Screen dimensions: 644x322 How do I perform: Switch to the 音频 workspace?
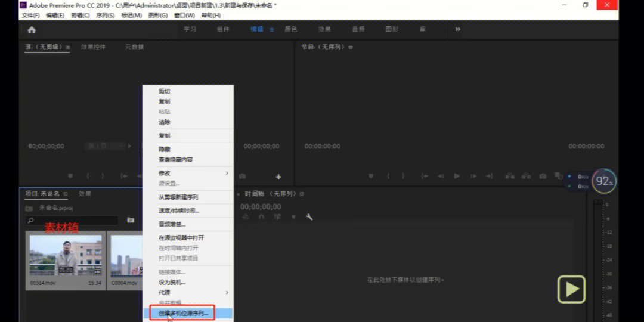pyautogui.click(x=358, y=30)
